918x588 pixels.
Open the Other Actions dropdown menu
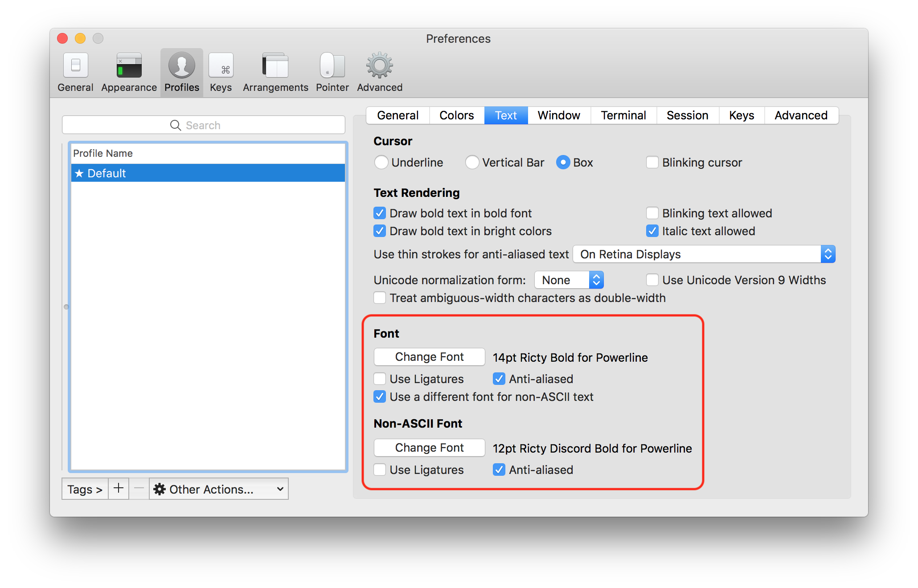tap(218, 489)
